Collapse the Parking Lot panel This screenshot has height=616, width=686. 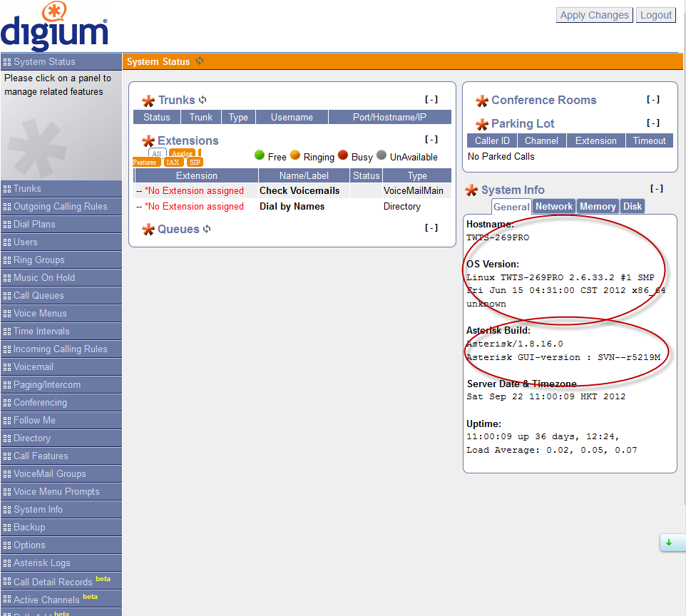653,123
